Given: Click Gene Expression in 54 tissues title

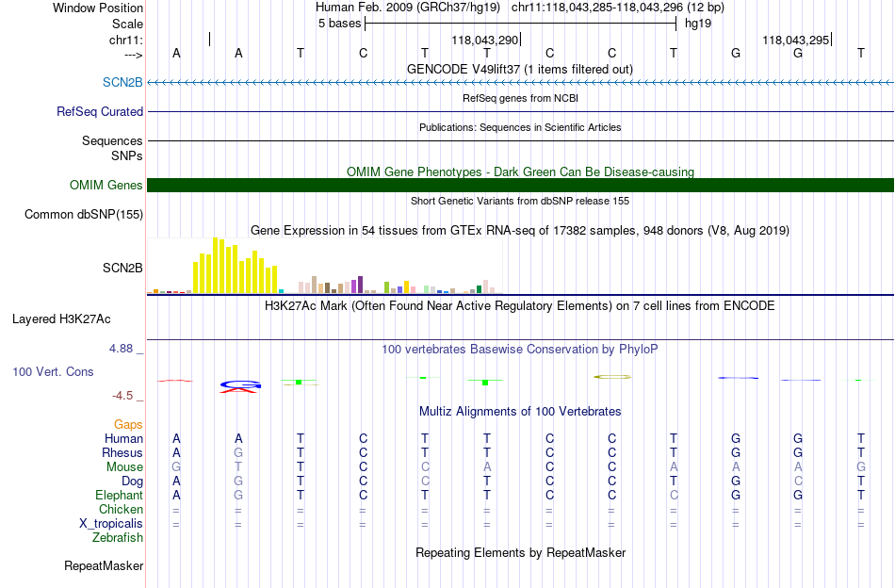Looking at the screenshot, I should pyautogui.click(x=520, y=231).
